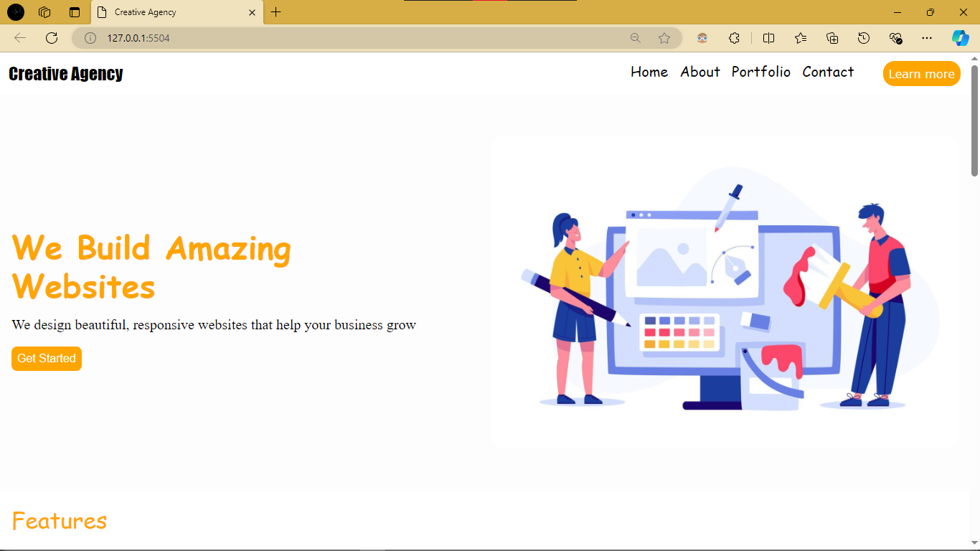Click the Get Started button
Viewport: 980px width, 551px height.
tap(46, 358)
